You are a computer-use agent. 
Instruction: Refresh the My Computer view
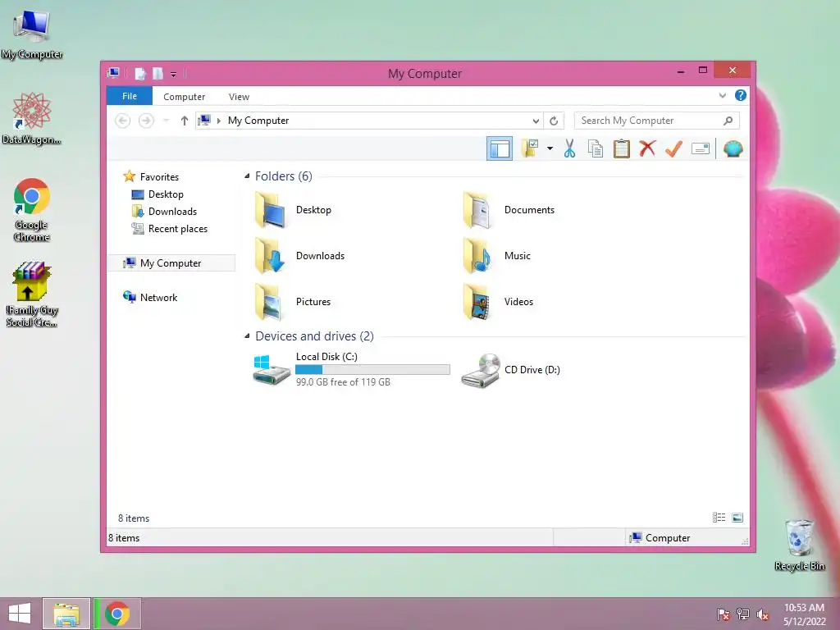click(554, 121)
